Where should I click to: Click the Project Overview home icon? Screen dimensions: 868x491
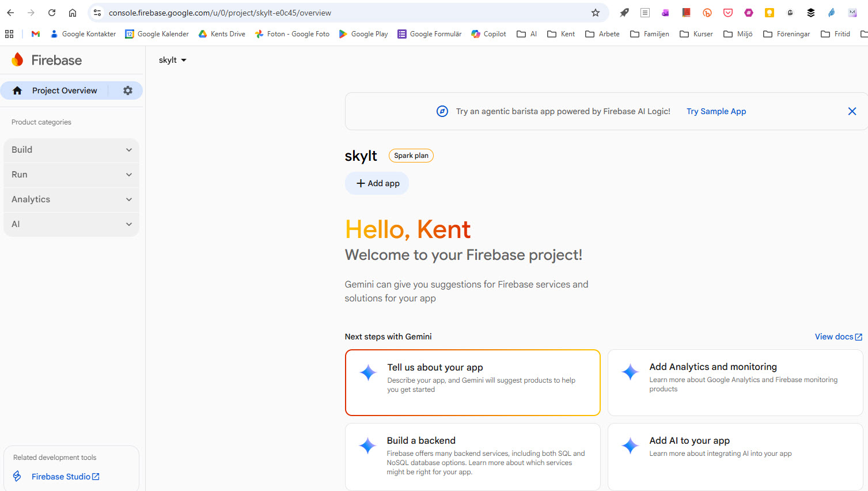[x=17, y=90]
